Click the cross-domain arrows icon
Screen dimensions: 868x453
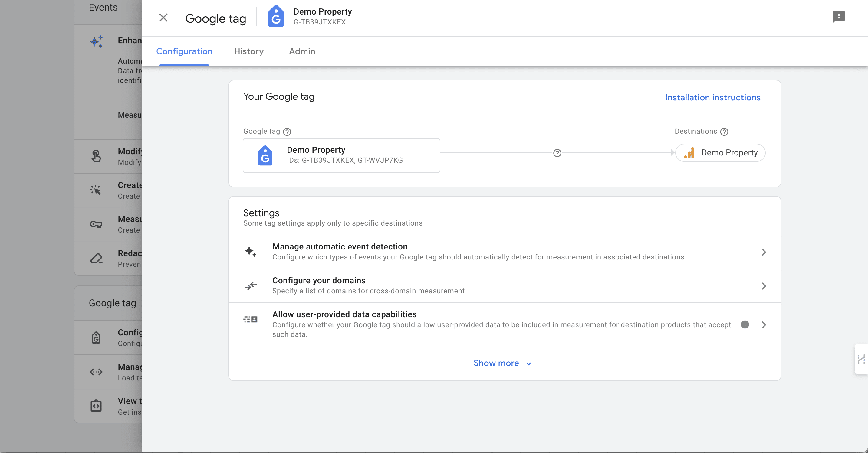250,285
